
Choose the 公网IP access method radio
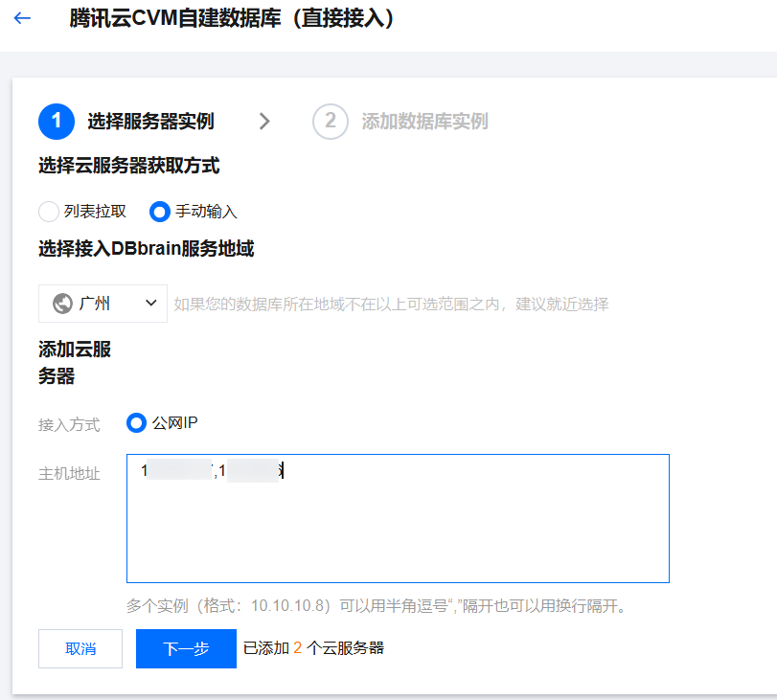136,423
